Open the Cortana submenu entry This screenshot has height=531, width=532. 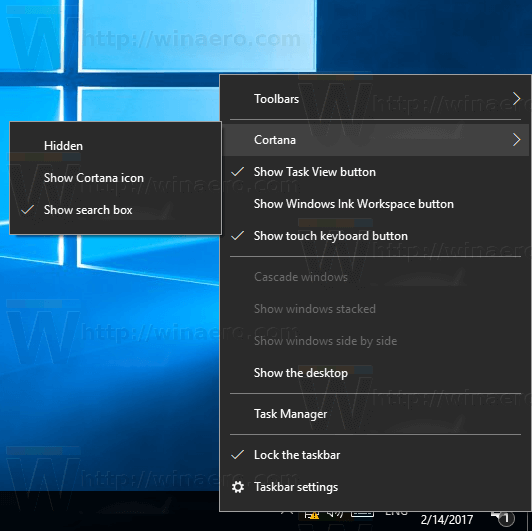click(375, 140)
